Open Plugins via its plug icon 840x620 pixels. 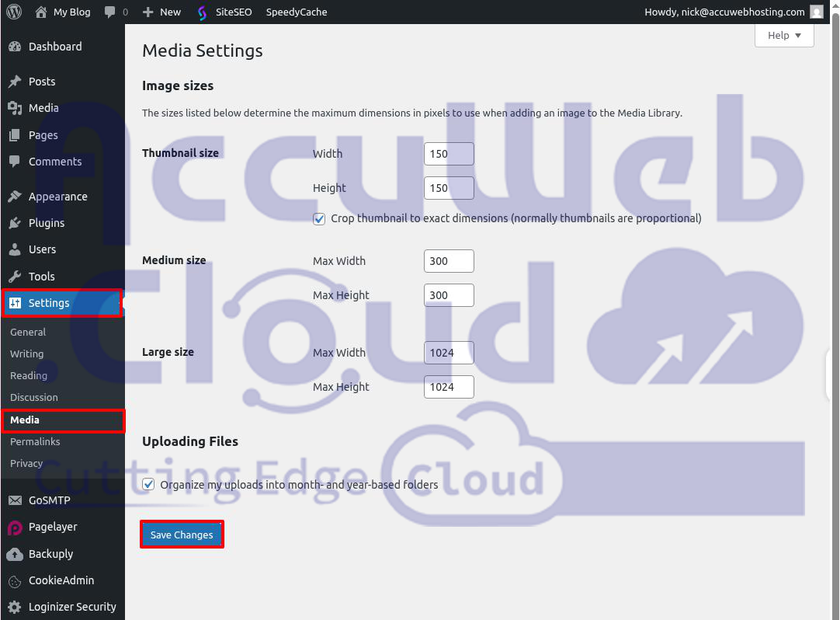pos(15,223)
